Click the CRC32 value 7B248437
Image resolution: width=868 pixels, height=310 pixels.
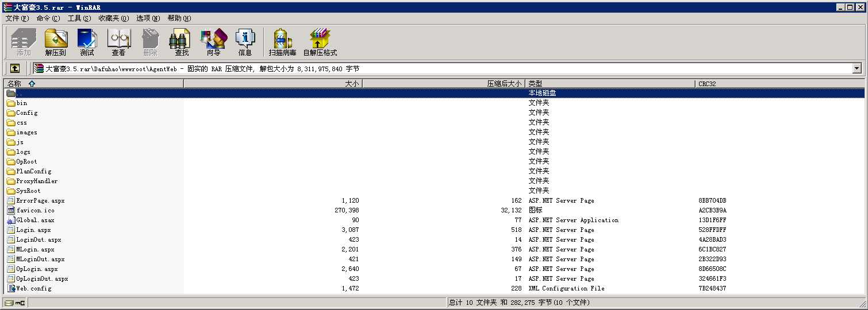pyautogui.click(x=712, y=289)
